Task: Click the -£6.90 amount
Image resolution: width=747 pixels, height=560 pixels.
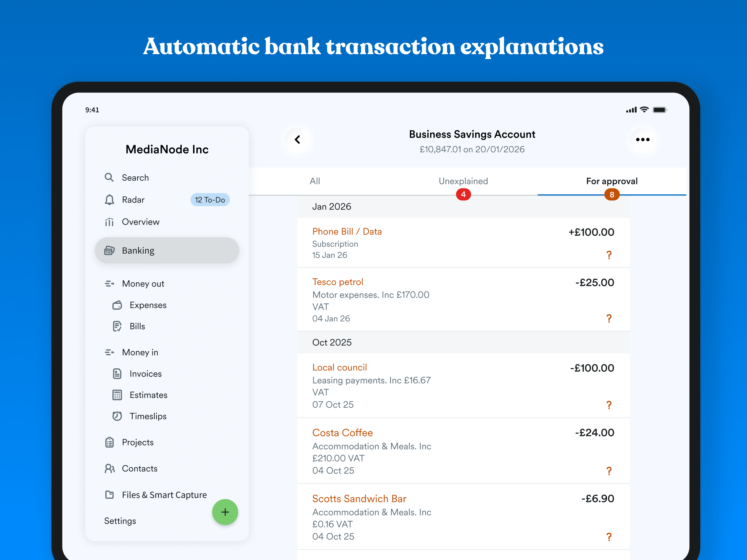Action: tap(597, 498)
